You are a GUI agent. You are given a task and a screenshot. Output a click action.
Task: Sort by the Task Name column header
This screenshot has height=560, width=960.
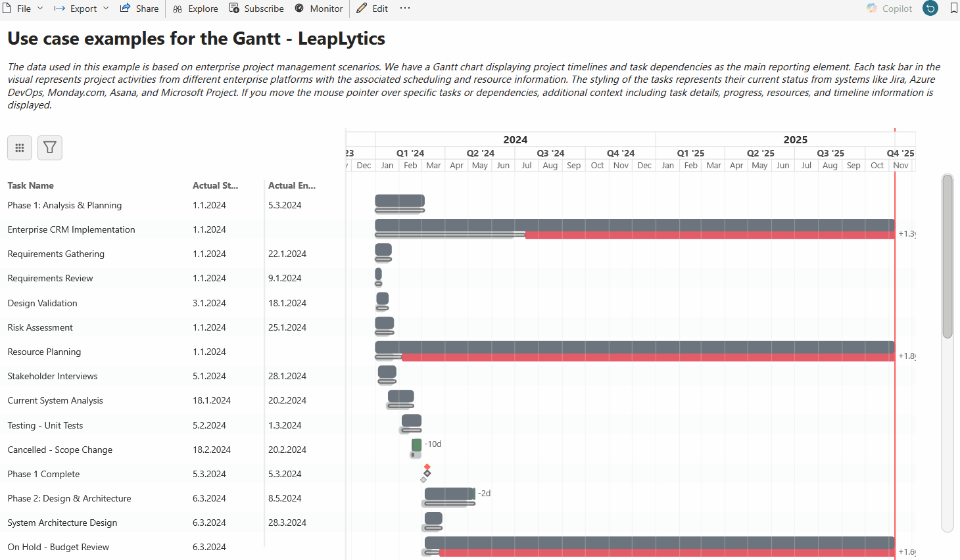[31, 185]
